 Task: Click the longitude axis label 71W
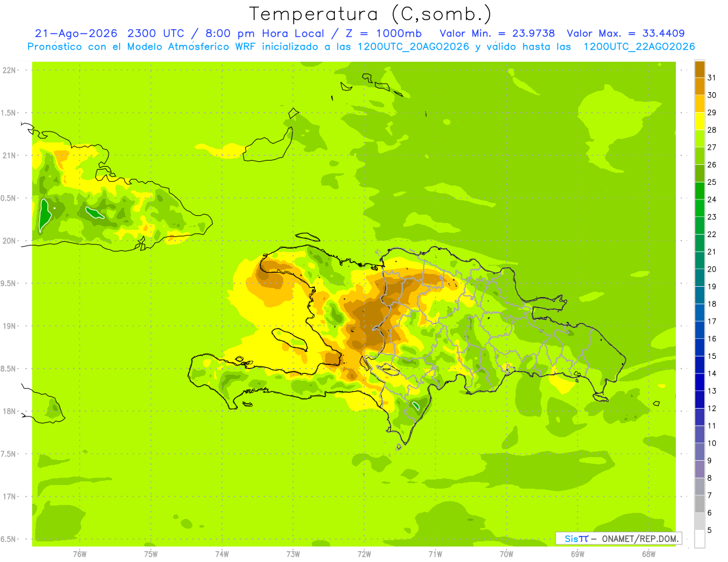435,554
